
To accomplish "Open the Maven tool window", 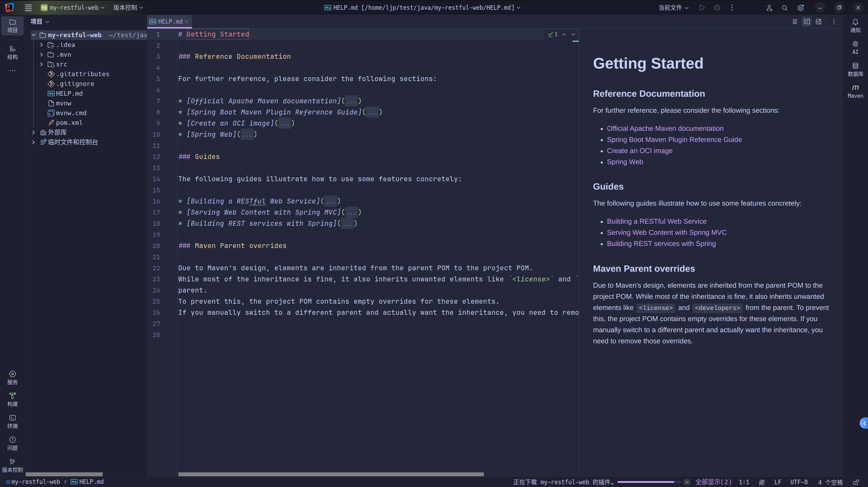I will [855, 91].
